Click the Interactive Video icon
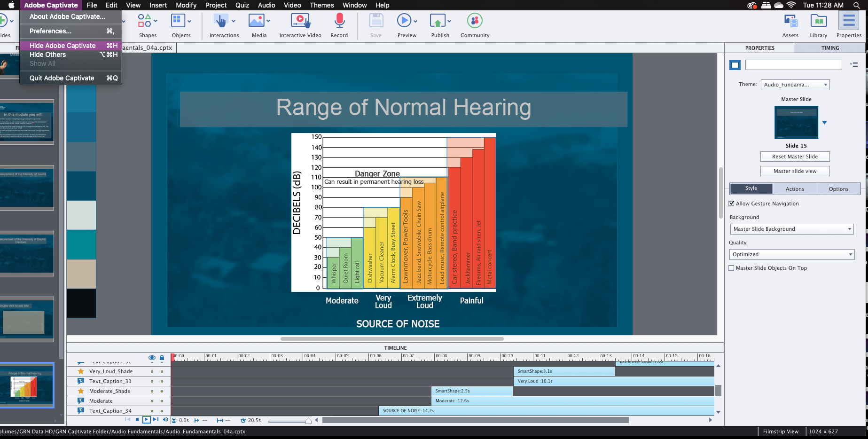Image resolution: width=868 pixels, height=439 pixels. [x=300, y=21]
